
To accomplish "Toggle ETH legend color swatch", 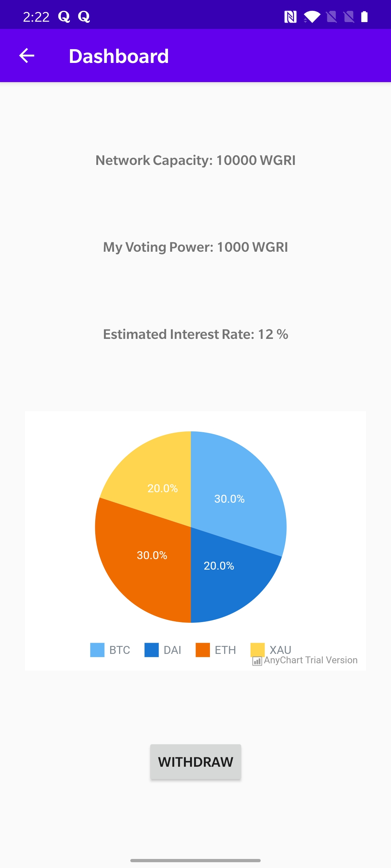I will pos(203,650).
